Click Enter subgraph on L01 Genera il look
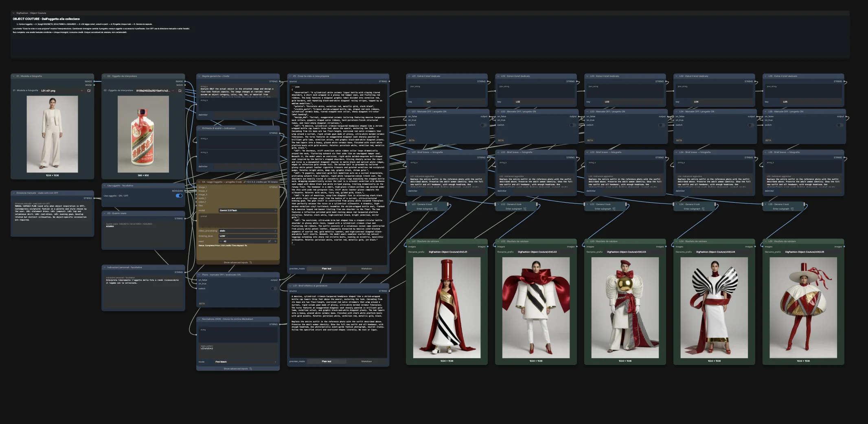 [427, 209]
